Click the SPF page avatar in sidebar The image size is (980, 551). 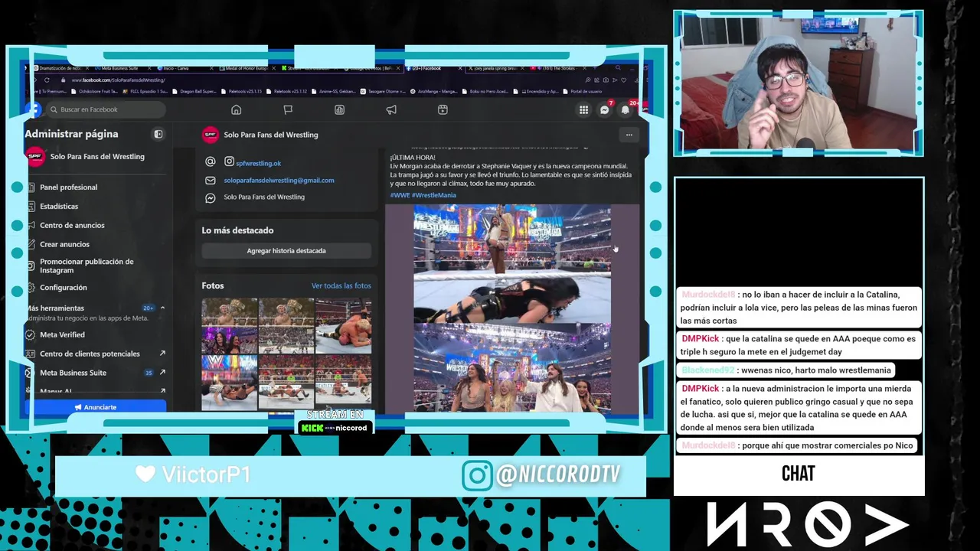click(x=35, y=157)
